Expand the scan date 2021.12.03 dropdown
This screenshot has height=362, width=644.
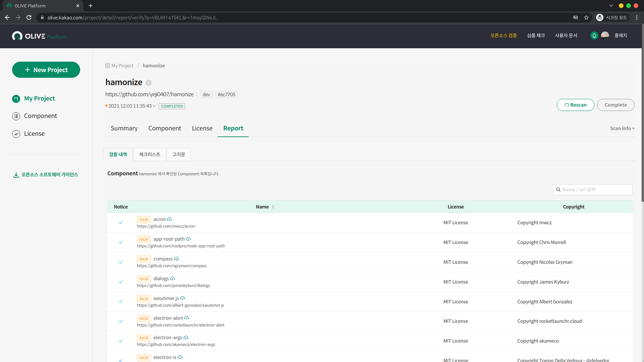[x=154, y=106]
